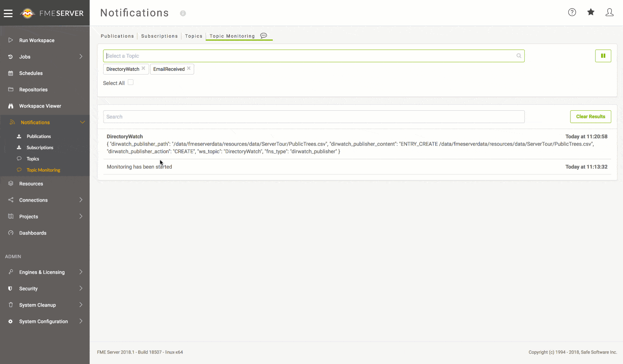Click the search magnifier in topic field
Image resolution: width=623 pixels, height=364 pixels.
click(x=519, y=56)
